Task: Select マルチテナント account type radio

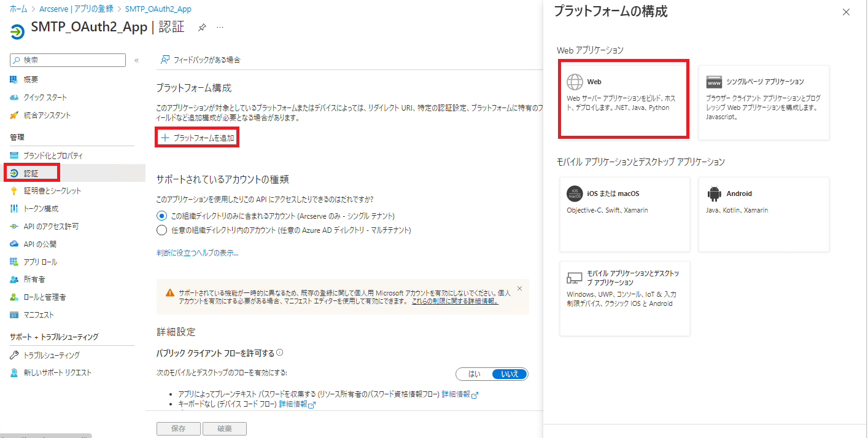Action: (161, 231)
